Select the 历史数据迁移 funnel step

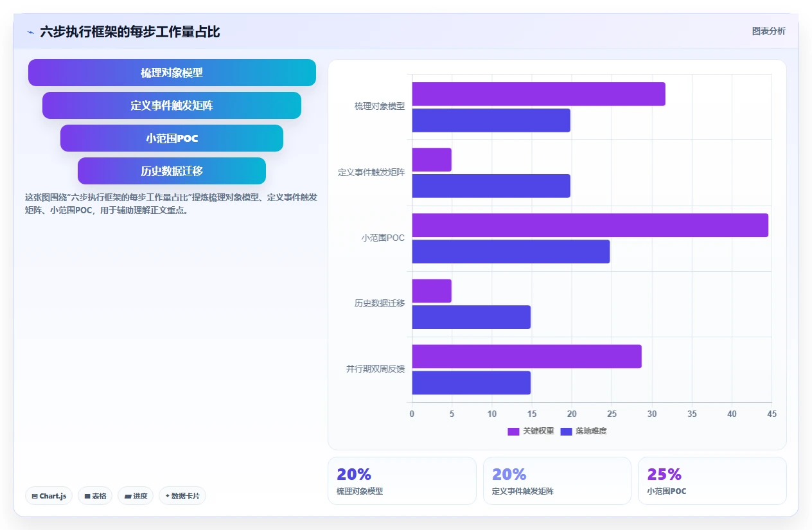pyautogui.click(x=172, y=171)
